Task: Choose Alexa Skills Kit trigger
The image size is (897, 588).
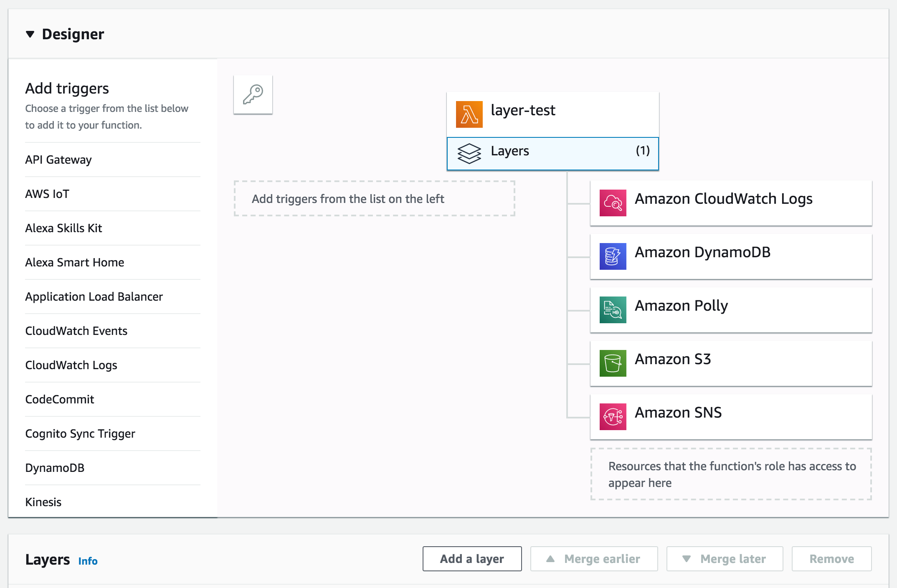Action: [63, 228]
